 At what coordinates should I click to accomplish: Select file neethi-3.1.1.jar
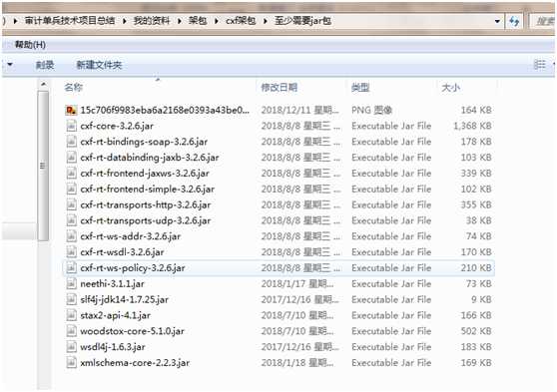click(x=112, y=283)
